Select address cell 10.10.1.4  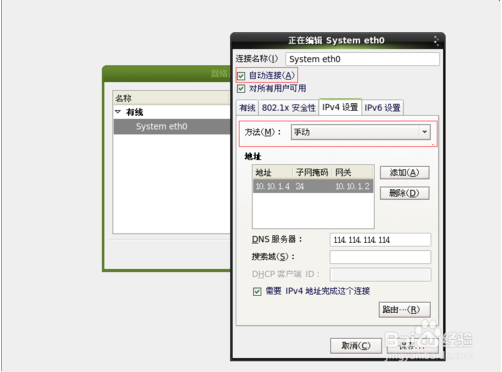tap(273, 186)
